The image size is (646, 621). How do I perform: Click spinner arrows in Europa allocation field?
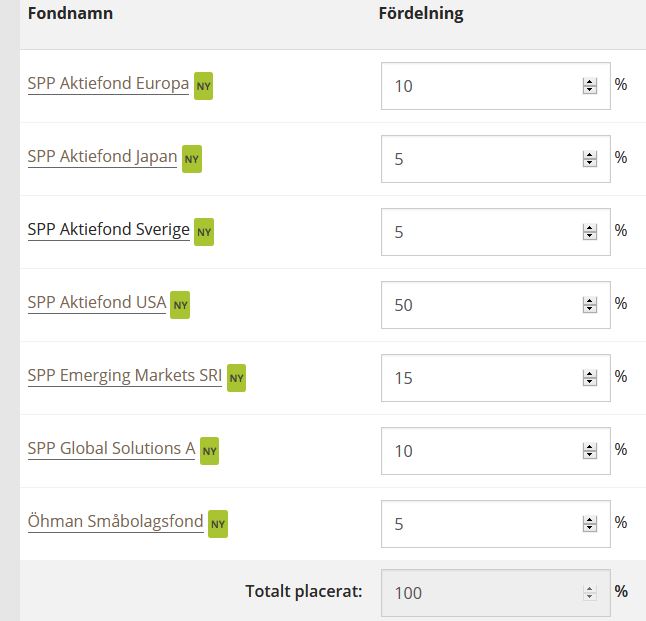[589, 86]
